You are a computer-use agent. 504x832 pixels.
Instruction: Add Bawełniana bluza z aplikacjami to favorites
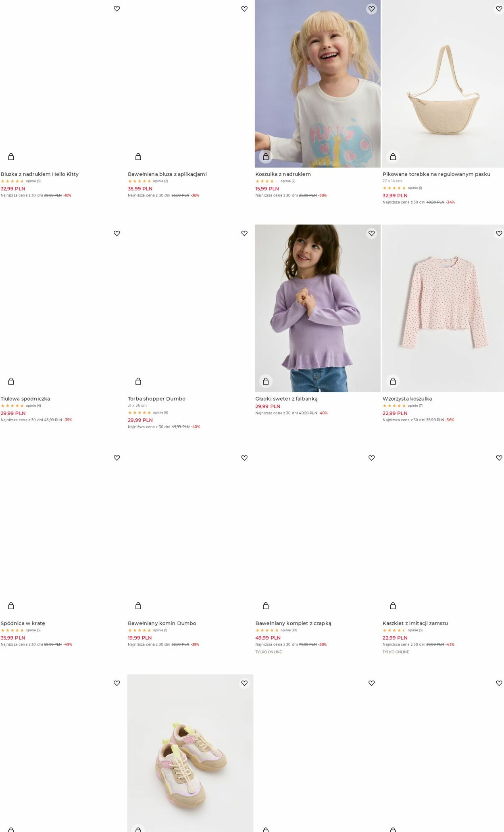[244, 9]
